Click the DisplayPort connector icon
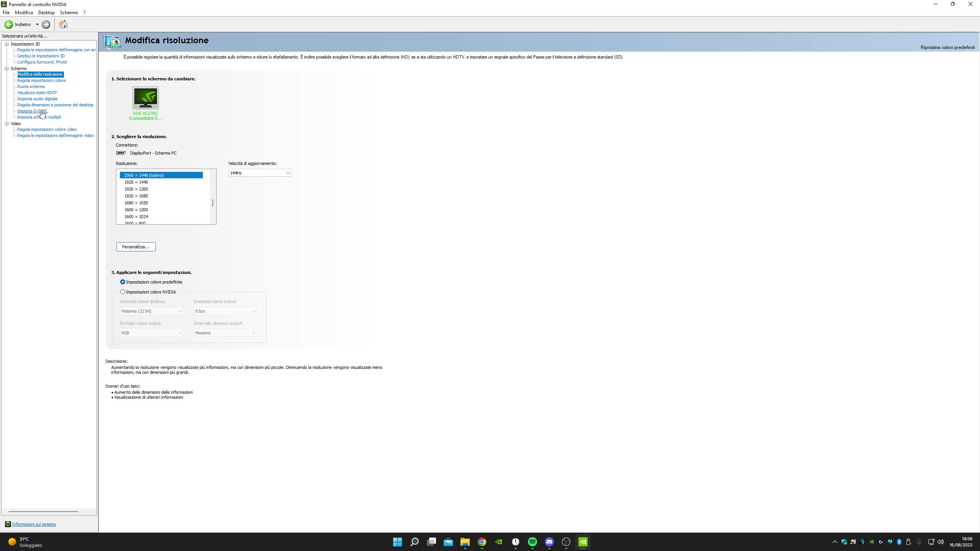The width and height of the screenshot is (980, 551). (x=120, y=153)
